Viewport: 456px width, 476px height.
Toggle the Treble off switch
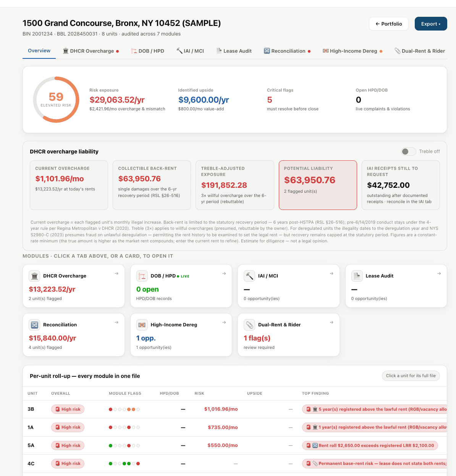click(409, 152)
